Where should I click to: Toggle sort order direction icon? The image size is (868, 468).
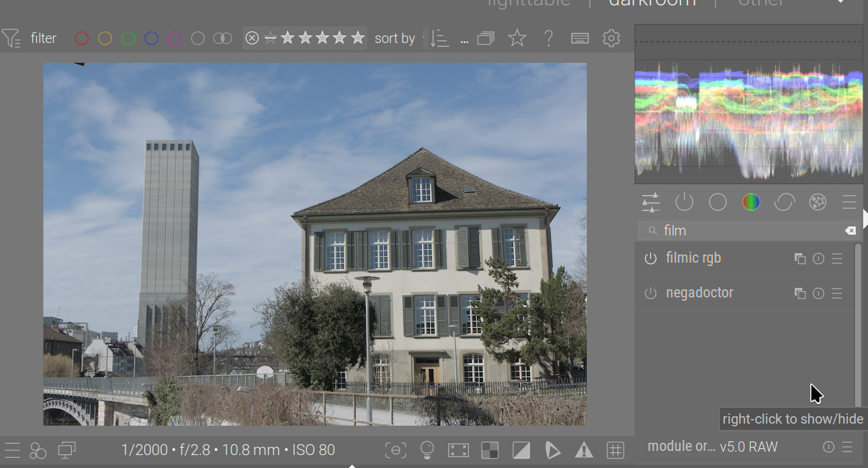point(440,39)
